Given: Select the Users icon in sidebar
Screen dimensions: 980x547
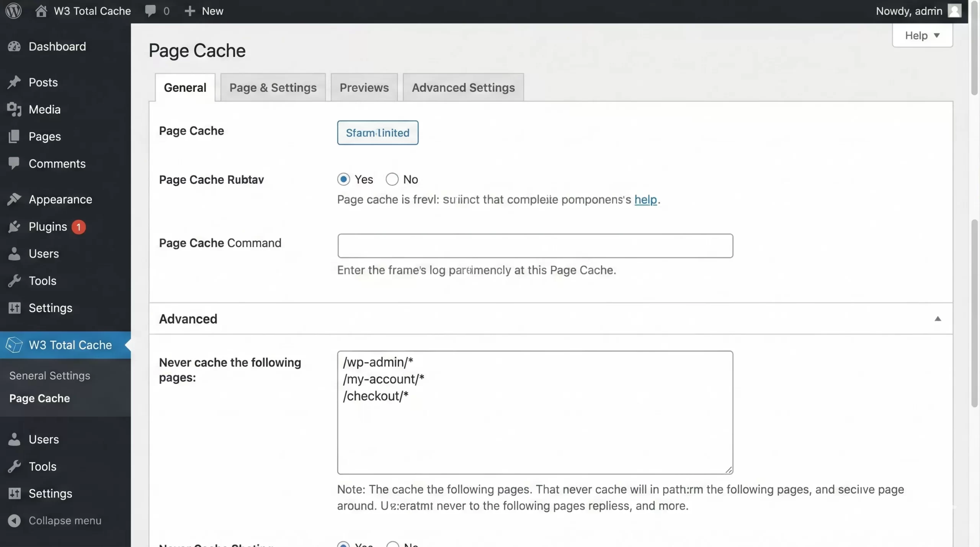Looking at the screenshot, I should (14, 254).
